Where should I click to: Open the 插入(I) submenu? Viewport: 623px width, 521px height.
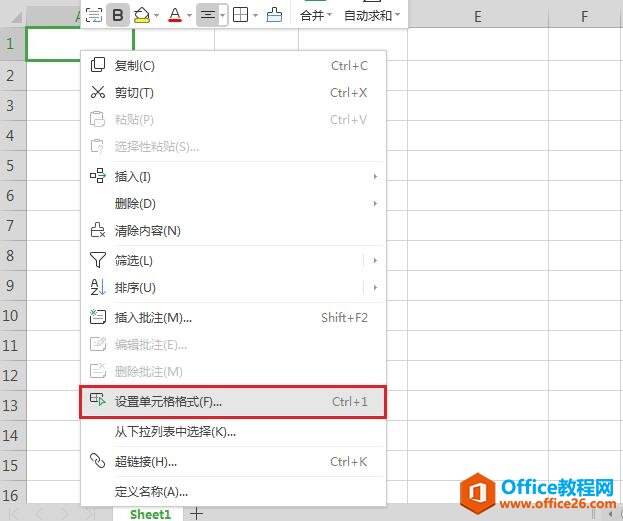[x=233, y=176]
